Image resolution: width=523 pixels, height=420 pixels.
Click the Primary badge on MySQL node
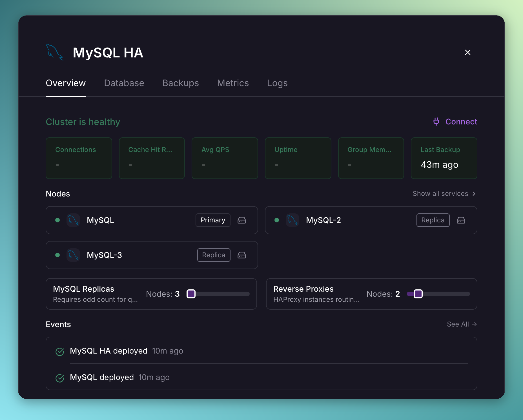pos(213,220)
